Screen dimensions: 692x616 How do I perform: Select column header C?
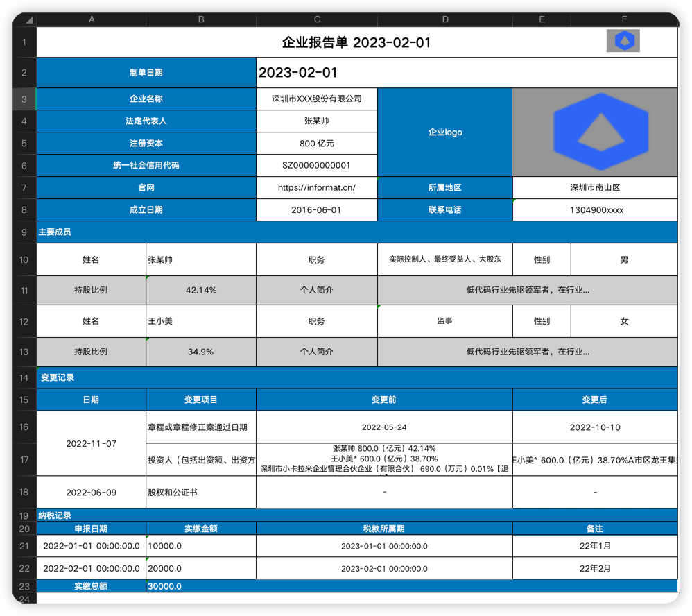[317, 19]
